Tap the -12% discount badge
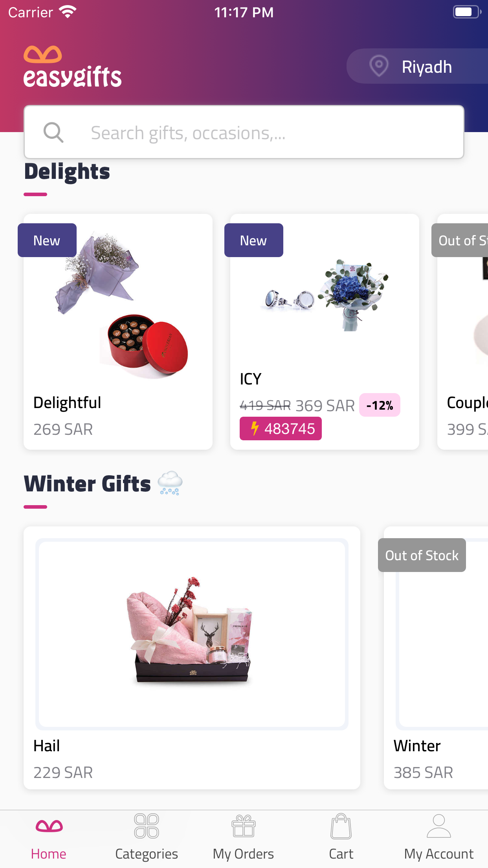This screenshot has height=868, width=488. pyautogui.click(x=380, y=405)
